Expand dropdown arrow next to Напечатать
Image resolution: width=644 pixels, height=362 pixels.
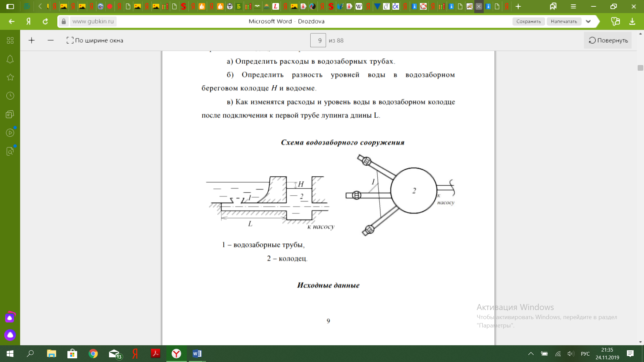coord(588,21)
